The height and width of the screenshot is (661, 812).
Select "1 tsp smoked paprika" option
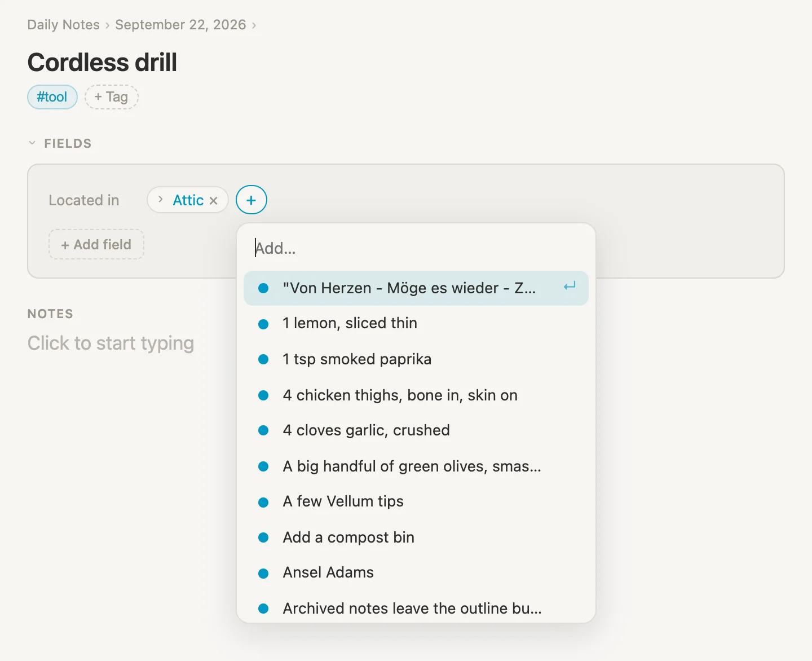[416, 359]
